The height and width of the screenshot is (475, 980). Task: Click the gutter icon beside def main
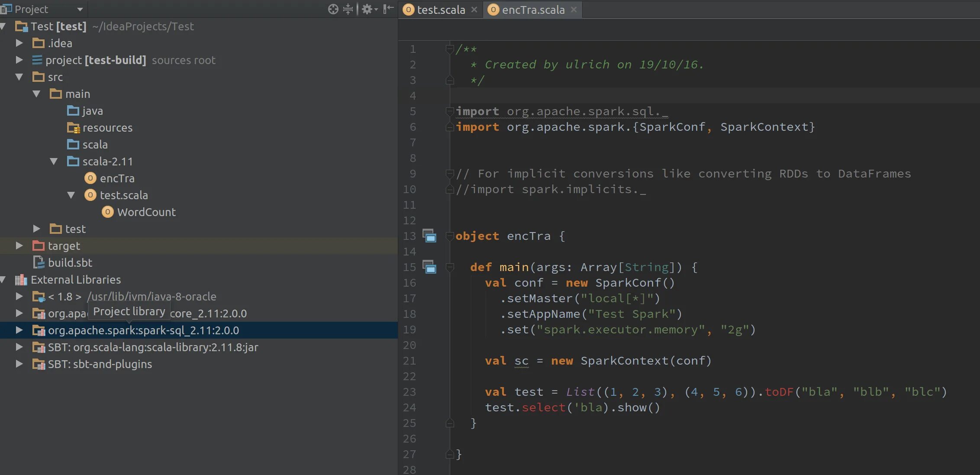429,267
